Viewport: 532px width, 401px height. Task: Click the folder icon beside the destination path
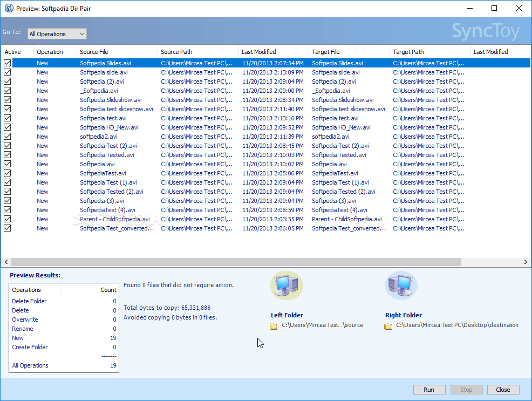click(x=388, y=326)
